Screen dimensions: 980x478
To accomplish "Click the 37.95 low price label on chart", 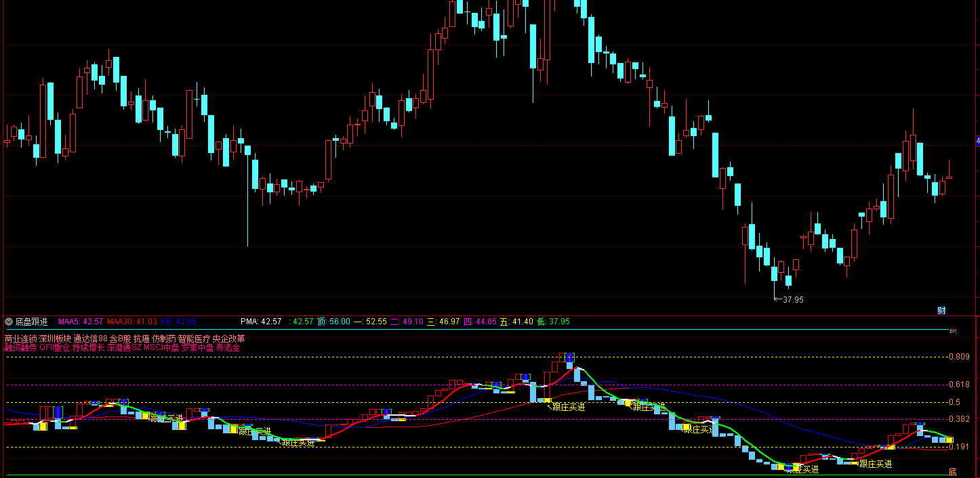I will coord(793,299).
